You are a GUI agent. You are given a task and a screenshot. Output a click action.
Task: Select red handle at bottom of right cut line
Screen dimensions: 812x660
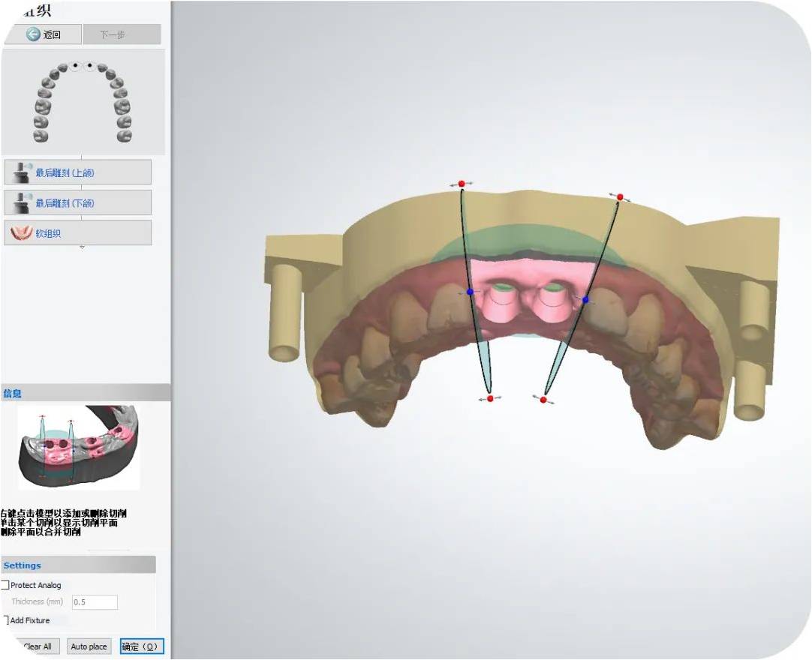[x=543, y=400]
